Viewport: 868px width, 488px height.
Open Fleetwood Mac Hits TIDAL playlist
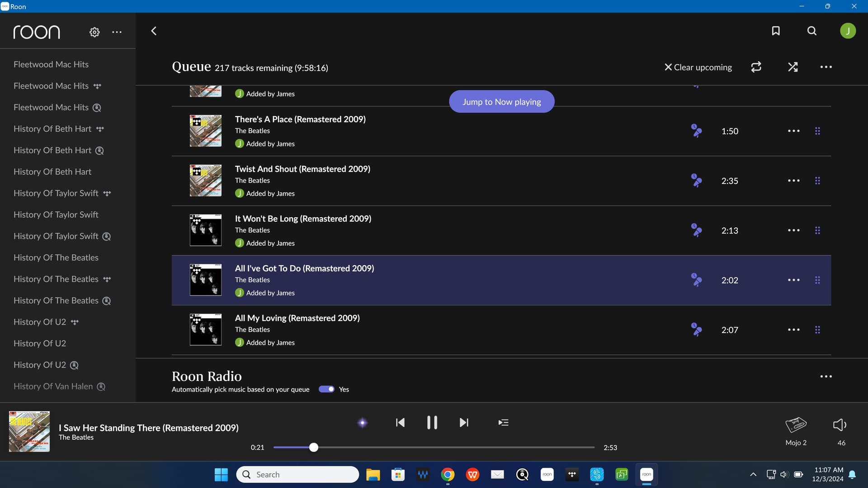click(x=57, y=86)
